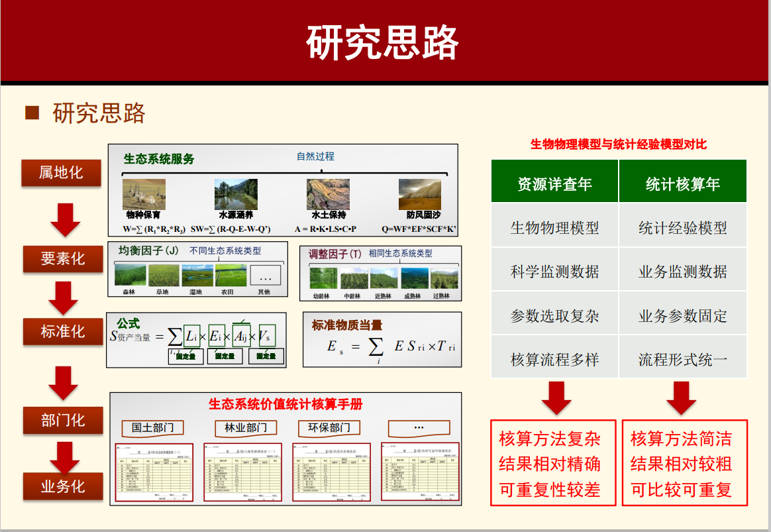
Task: Select the 环保部门 label box
Action: click(x=329, y=428)
